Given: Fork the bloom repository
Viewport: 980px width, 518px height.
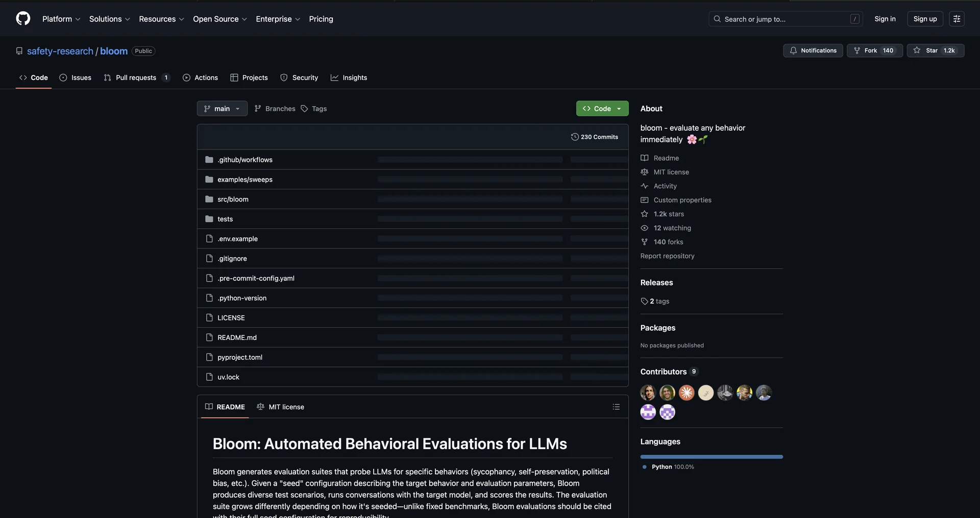Looking at the screenshot, I should [875, 51].
